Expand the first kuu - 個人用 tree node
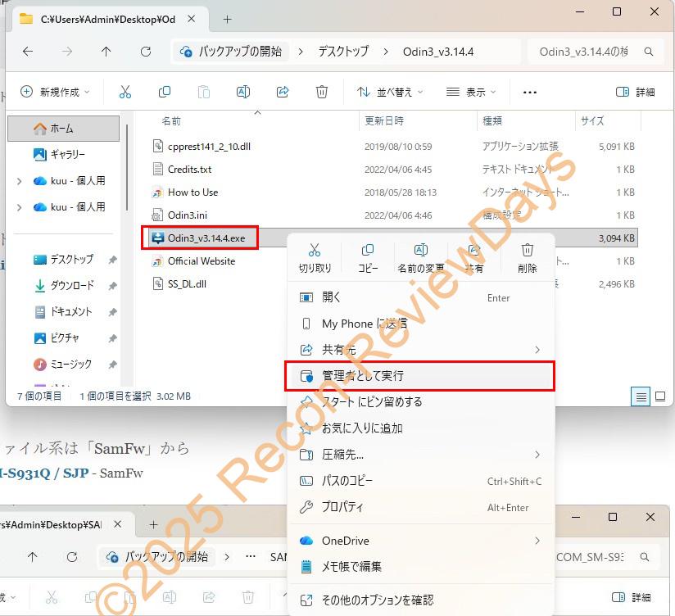Viewport: 675px width, 616px height. [20, 181]
